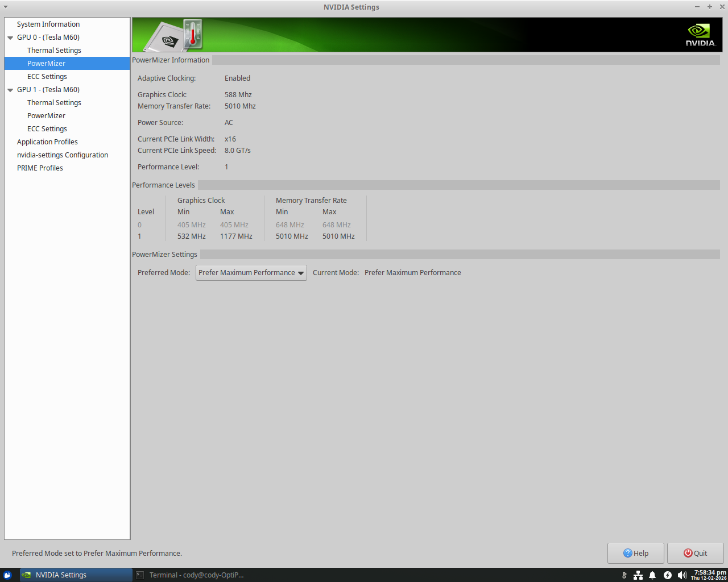Quit NVIDIA Settings with Quit button

tap(696, 553)
